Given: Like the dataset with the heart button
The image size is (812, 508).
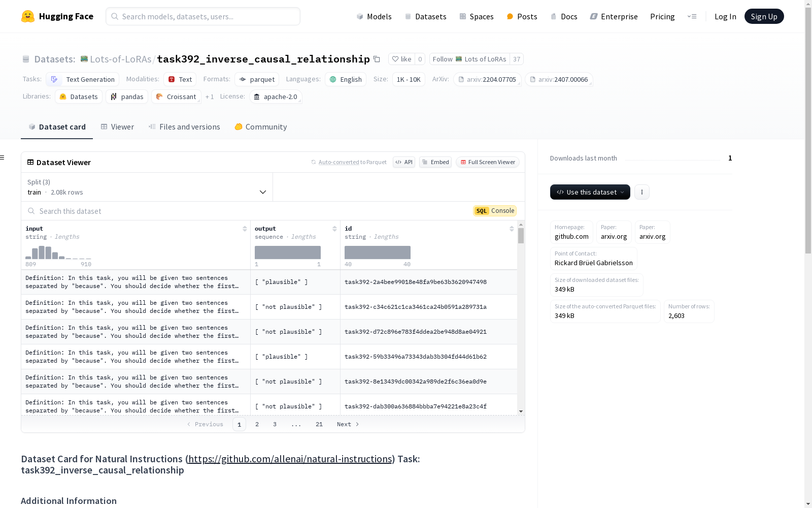Looking at the screenshot, I should 401,59.
